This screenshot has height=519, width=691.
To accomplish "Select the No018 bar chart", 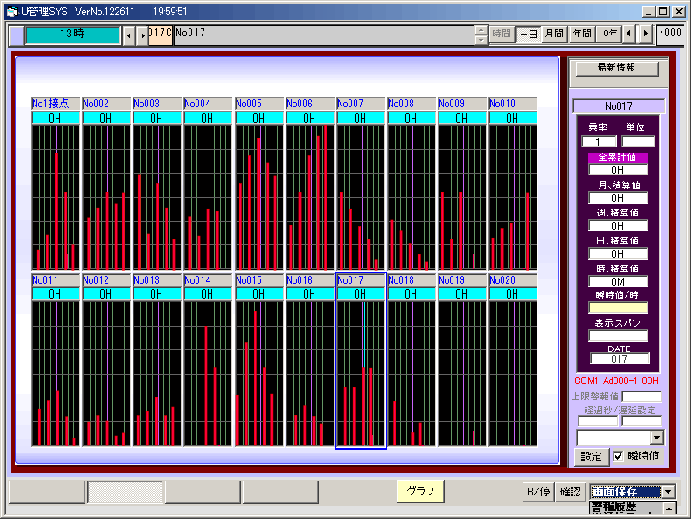I will click(x=412, y=374).
